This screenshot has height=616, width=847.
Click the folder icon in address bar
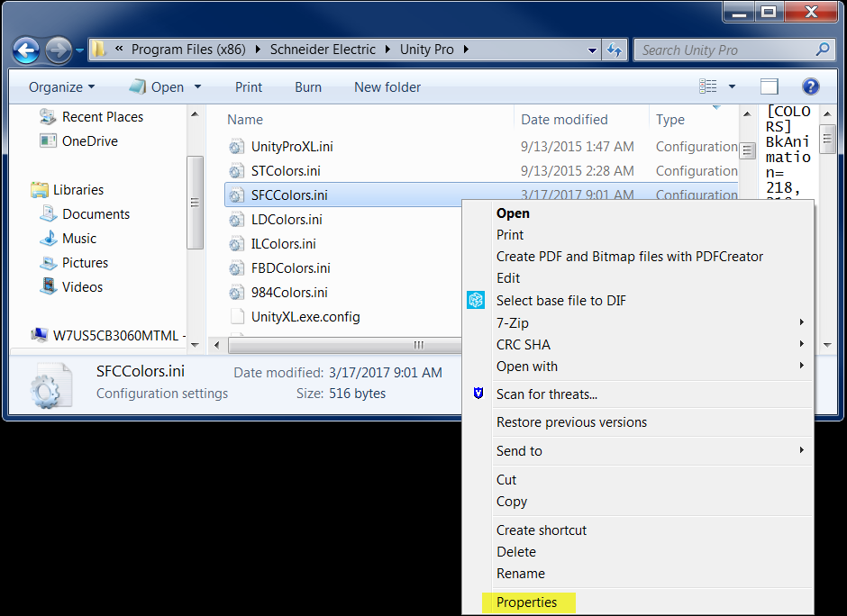point(99,50)
